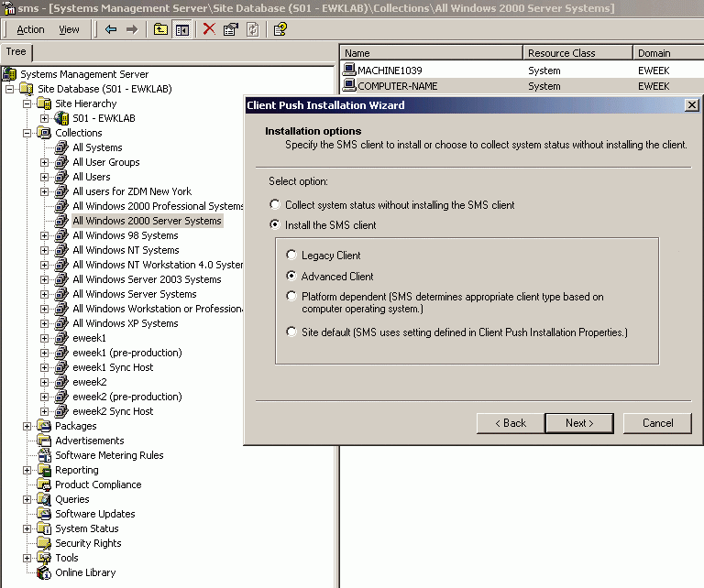Collapse the Site Database tree node
704x588 pixels.
coord(9,89)
